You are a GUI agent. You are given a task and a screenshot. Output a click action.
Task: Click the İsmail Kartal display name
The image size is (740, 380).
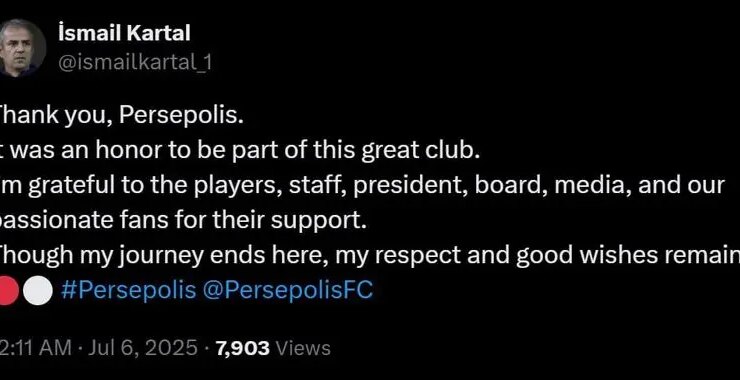pyautogui.click(x=124, y=34)
